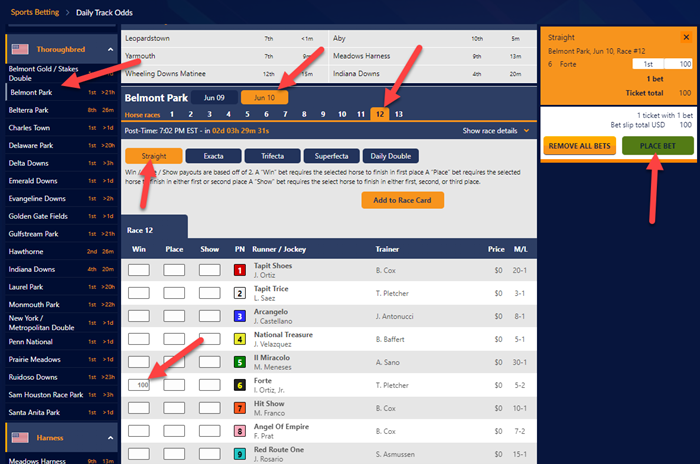Click post number 2 badge for Tapit Trice
This screenshot has width=700, height=464.
click(x=240, y=293)
